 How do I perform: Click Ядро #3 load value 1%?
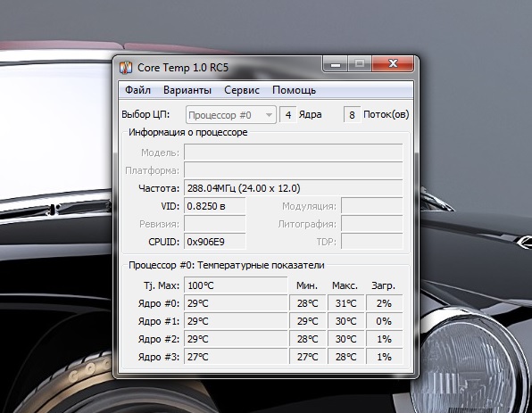tap(385, 357)
